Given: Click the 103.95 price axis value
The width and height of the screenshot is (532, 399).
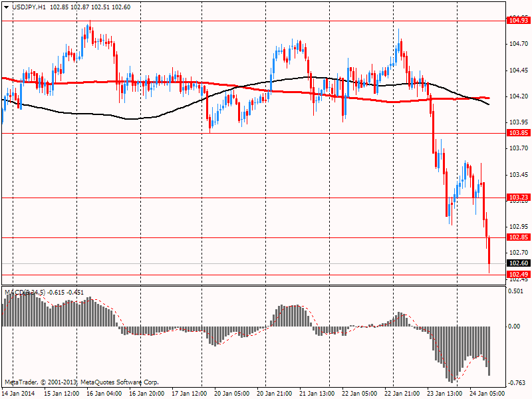Looking at the screenshot, I should click(x=519, y=122).
